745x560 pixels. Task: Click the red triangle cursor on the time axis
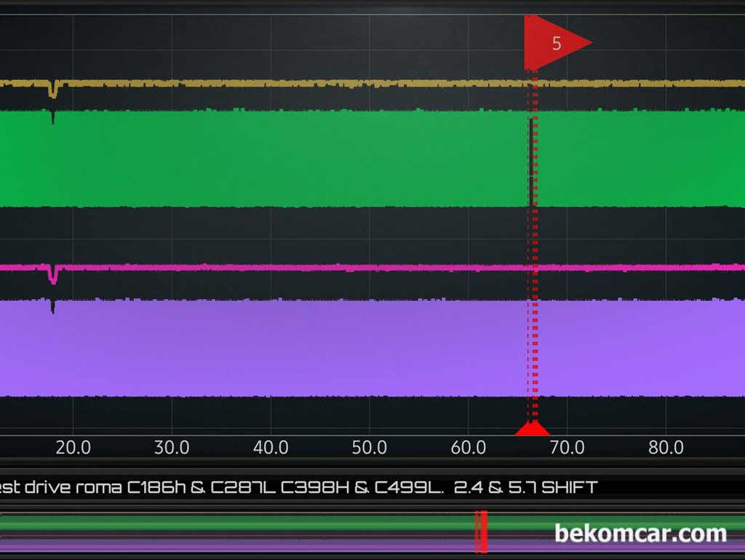tap(532, 428)
